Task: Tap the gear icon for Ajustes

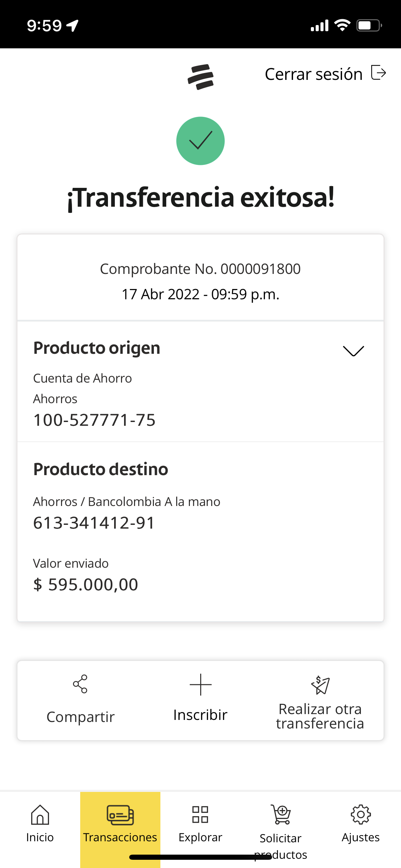Action: tap(361, 815)
